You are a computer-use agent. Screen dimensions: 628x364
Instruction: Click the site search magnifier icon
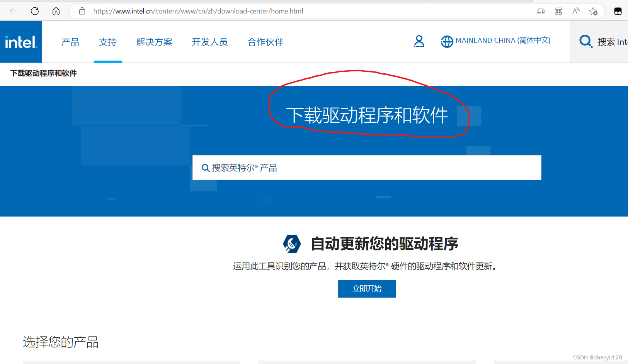click(586, 41)
